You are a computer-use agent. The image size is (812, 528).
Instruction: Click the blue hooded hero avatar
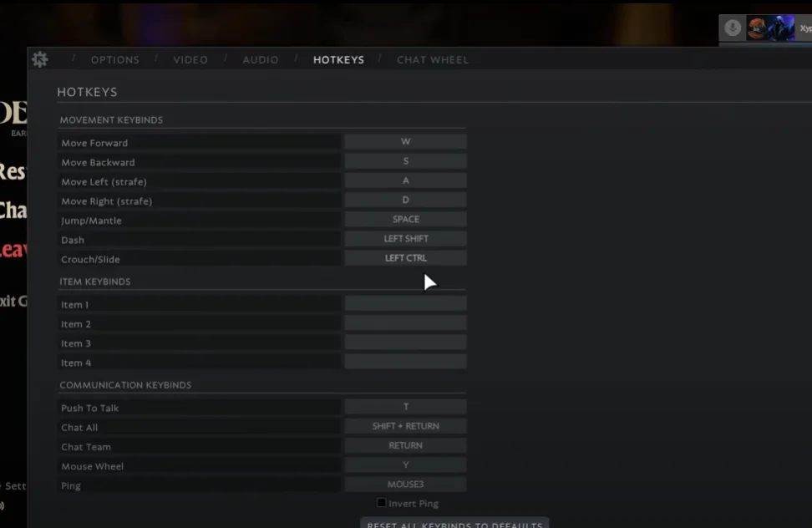pos(781,28)
